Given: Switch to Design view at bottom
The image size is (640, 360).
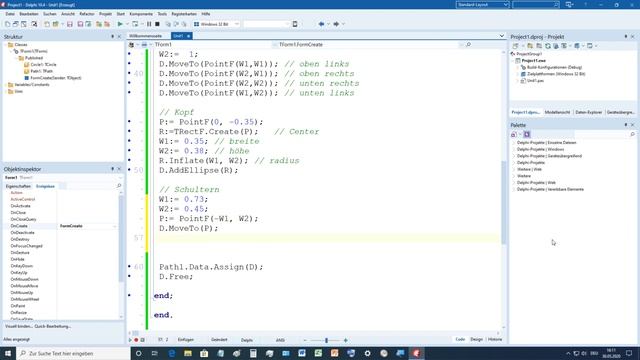Looking at the screenshot, I should click(476, 340).
